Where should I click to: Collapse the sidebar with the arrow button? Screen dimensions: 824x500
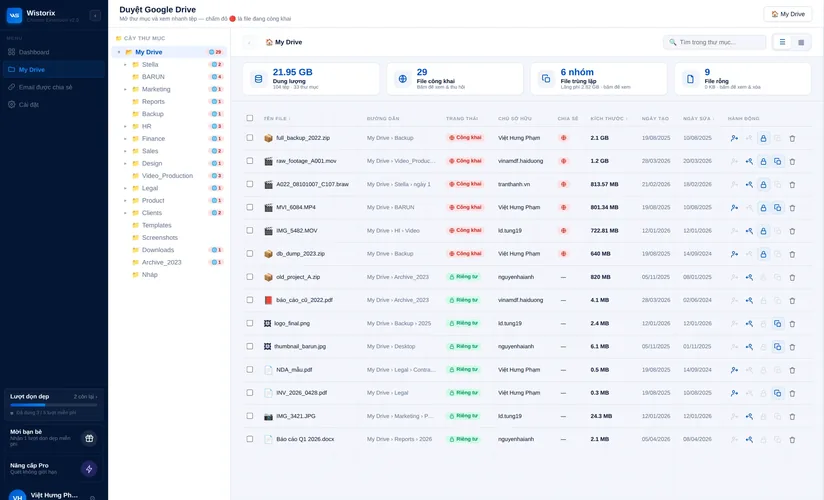pyautogui.click(x=95, y=16)
